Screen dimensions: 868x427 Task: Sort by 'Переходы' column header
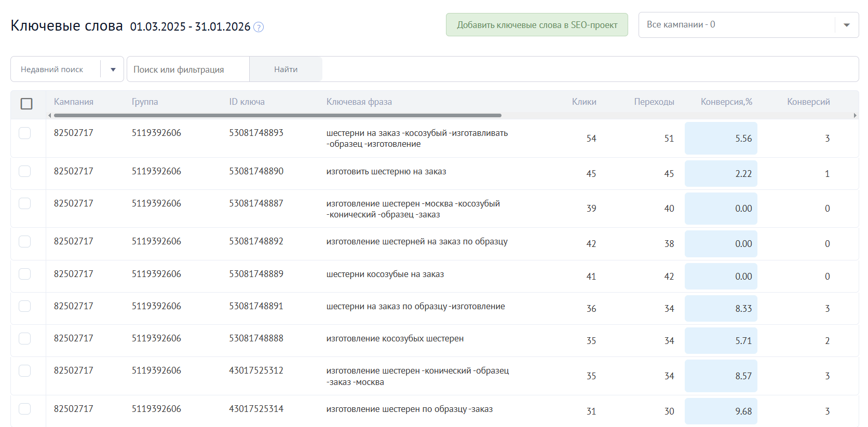(x=654, y=102)
